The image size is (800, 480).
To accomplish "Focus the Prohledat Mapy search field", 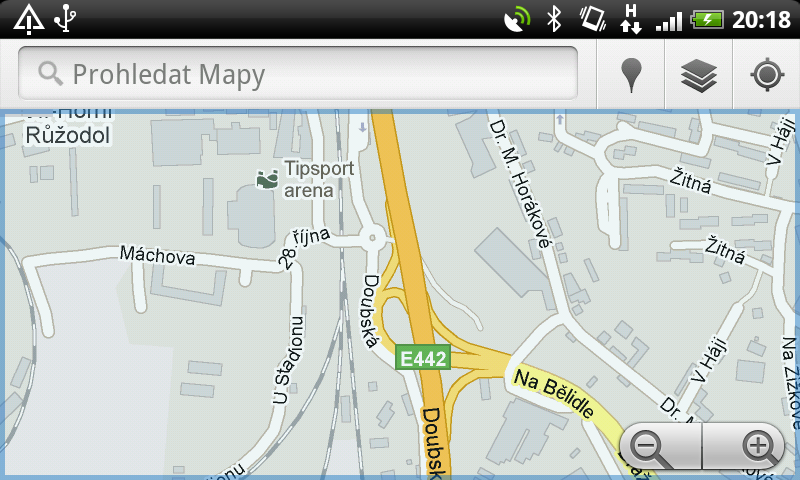I will [298, 73].
